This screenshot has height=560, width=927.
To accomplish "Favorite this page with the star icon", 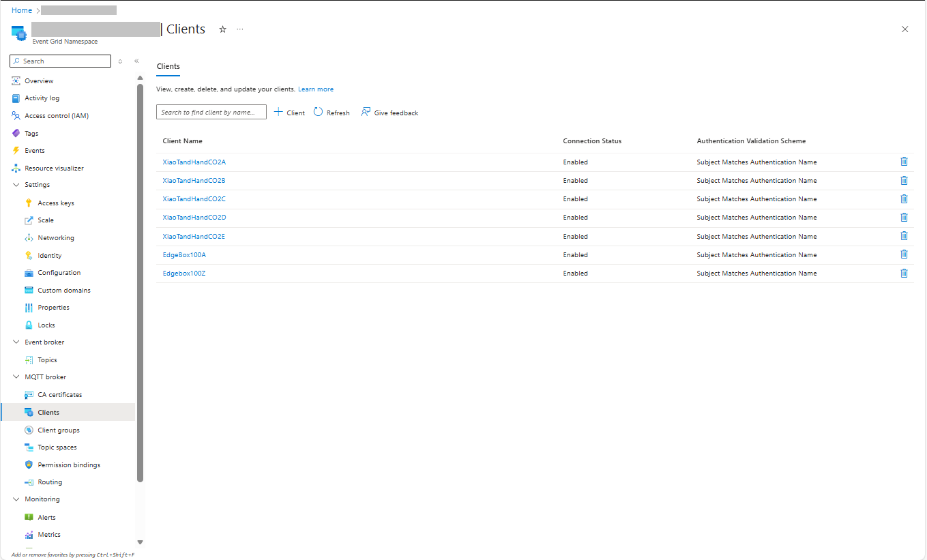I will 222,29.
